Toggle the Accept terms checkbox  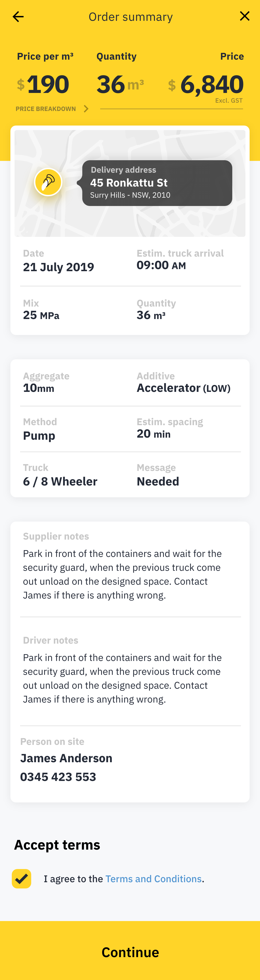coord(22,879)
